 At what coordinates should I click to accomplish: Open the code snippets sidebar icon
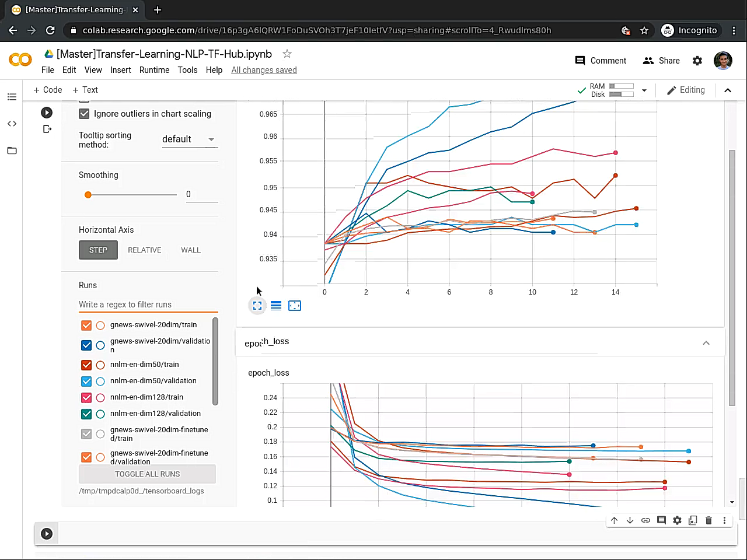point(12,124)
